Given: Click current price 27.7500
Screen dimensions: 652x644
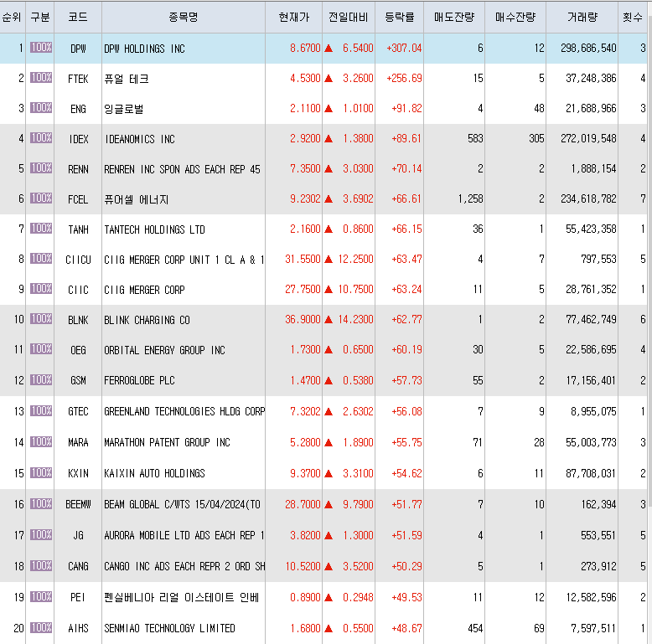Looking at the screenshot, I should point(303,289).
